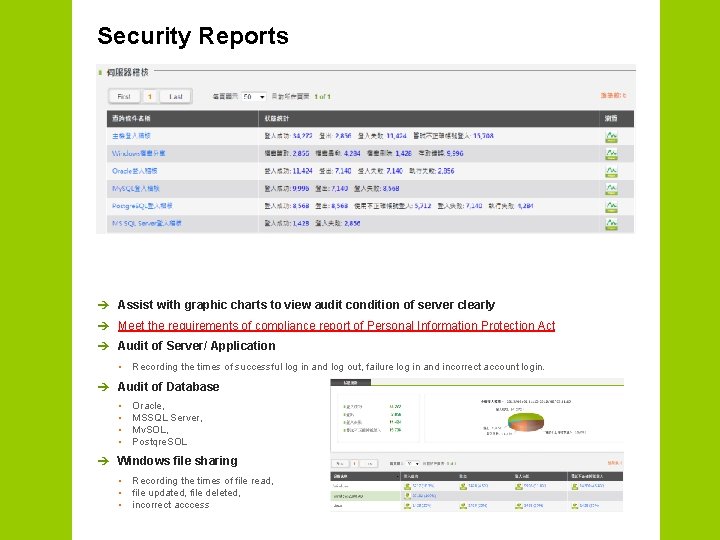Click the user icon in the highlighted green row

[x=407, y=496]
